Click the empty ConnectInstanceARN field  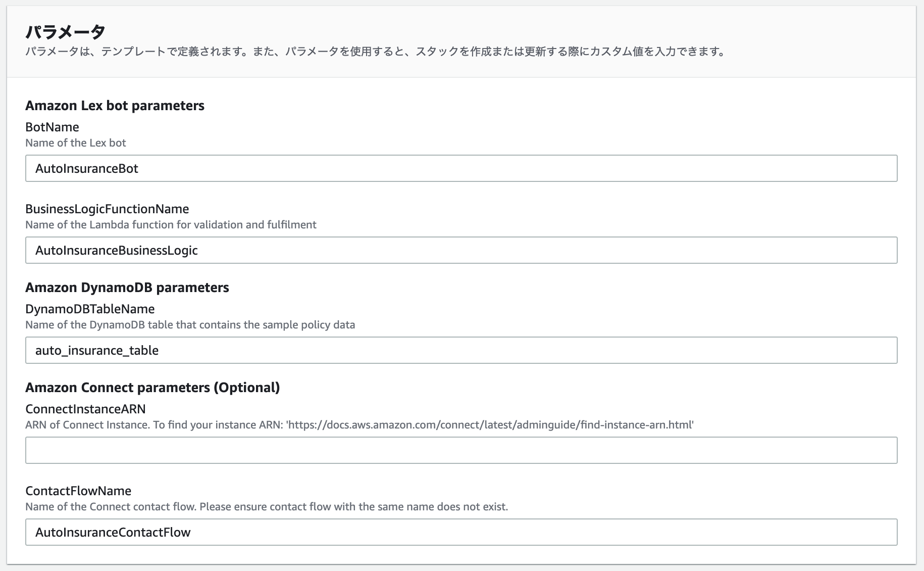pos(461,450)
